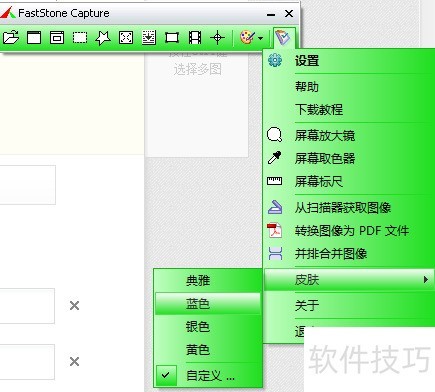
Task: Select 黄色 skin
Action: tap(208, 350)
